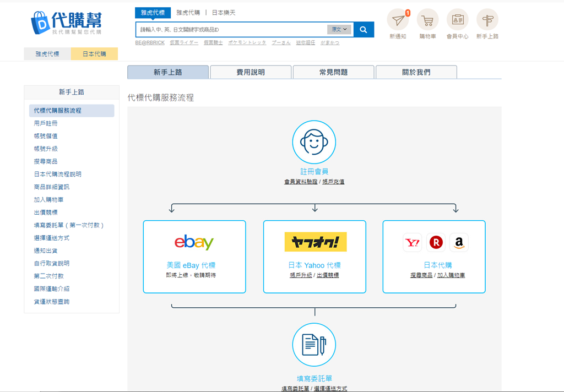Switch to the 雅虎代標 category tab under the logo
The height and width of the screenshot is (392, 564).
point(47,54)
